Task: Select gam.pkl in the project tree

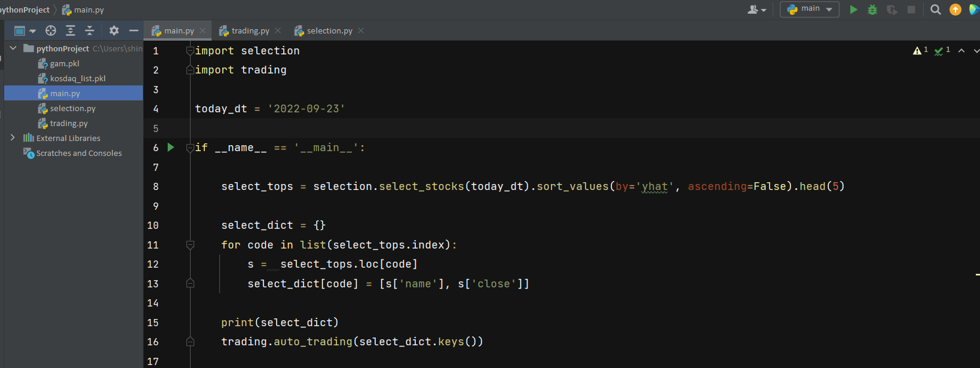Action: [65, 63]
